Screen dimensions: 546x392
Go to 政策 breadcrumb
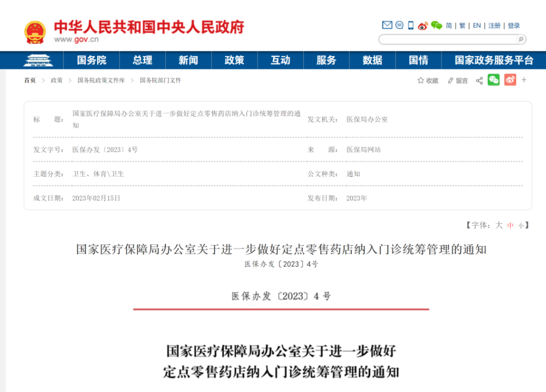click(x=57, y=80)
